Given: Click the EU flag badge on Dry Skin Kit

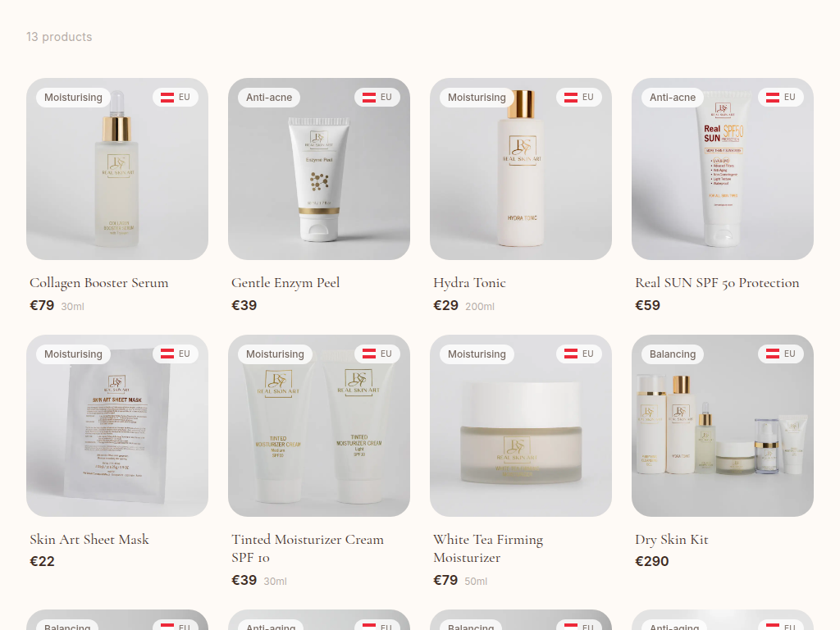Looking at the screenshot, I should click(781, 354).
